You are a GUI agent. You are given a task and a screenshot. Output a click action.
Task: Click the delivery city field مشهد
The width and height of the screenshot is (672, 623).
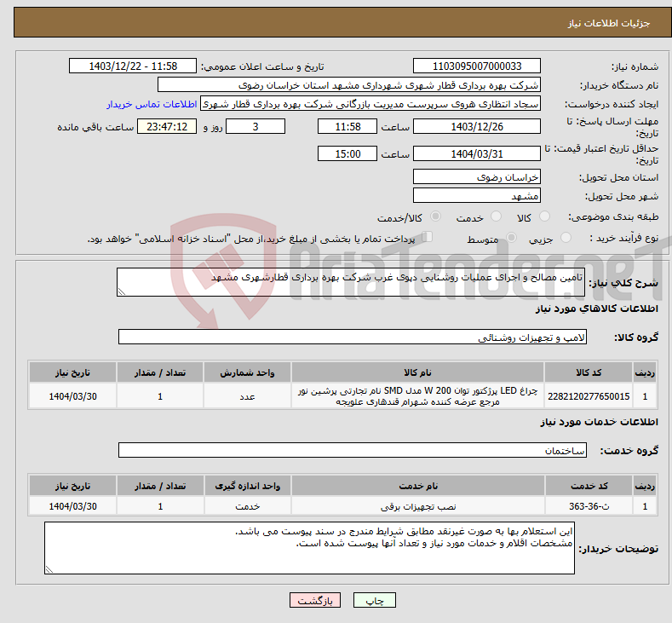(x=477, y=195)
